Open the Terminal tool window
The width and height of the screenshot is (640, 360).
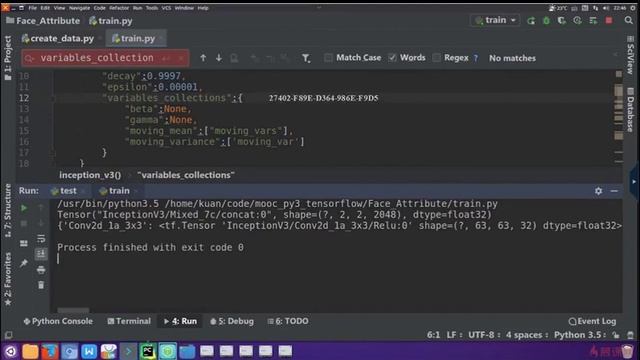click(129, 321)
